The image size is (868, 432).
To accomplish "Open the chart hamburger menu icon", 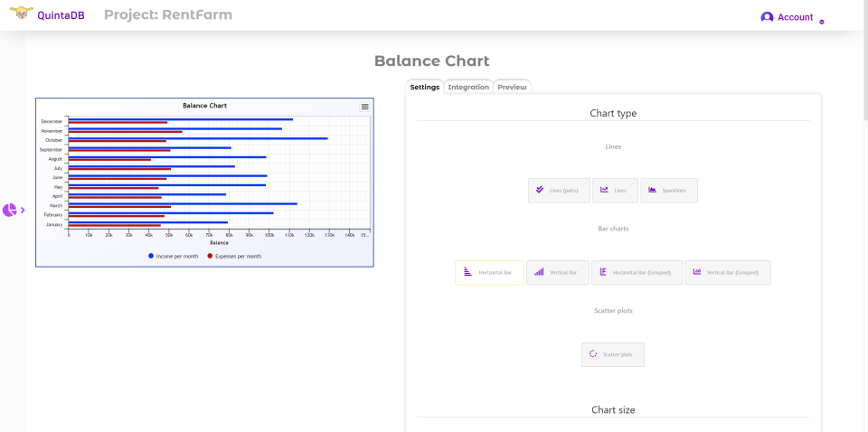I will point(365,107).
